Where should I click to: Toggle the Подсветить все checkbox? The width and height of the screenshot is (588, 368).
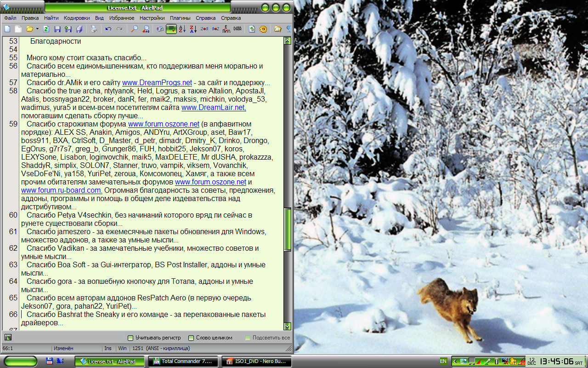248,338
